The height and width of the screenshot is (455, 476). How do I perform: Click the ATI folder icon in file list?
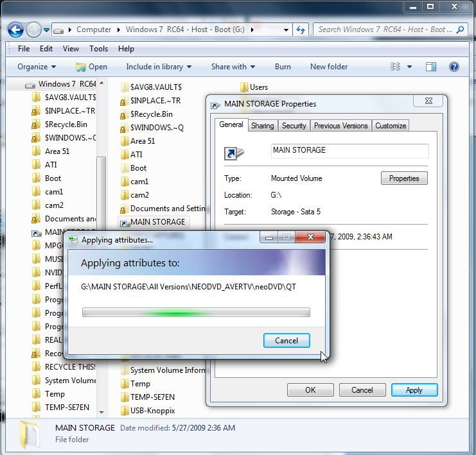pos(125,155)
